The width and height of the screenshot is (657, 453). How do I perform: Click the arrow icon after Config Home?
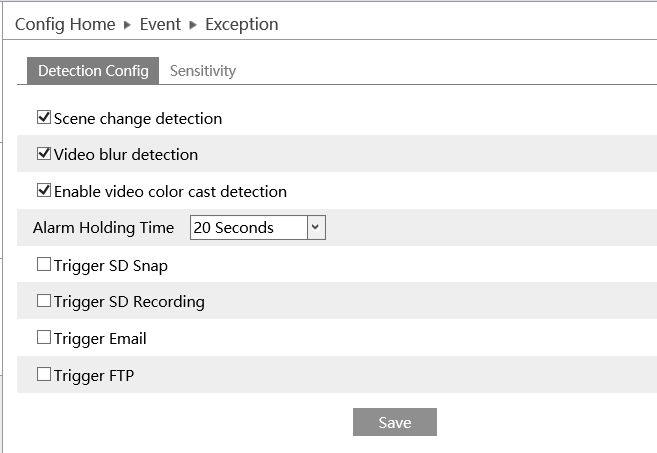point(127,25)
